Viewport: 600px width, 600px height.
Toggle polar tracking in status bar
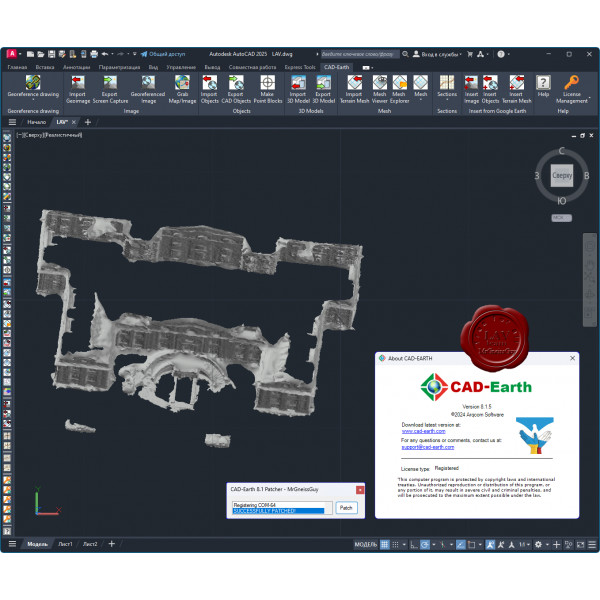(425, 544)
